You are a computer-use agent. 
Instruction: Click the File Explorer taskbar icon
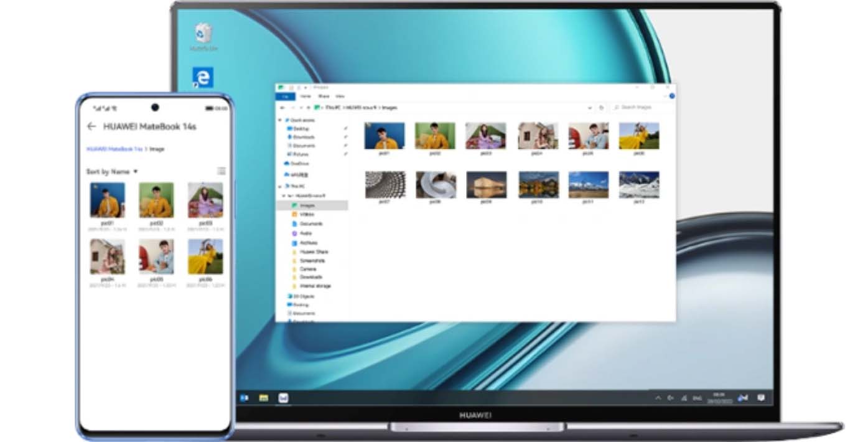point(264,398)
